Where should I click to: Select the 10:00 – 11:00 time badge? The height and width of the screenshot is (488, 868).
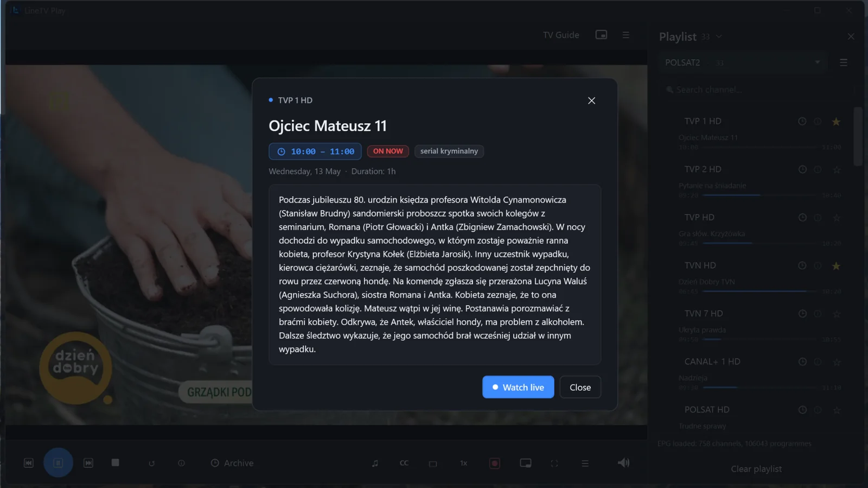click(315, 151)
